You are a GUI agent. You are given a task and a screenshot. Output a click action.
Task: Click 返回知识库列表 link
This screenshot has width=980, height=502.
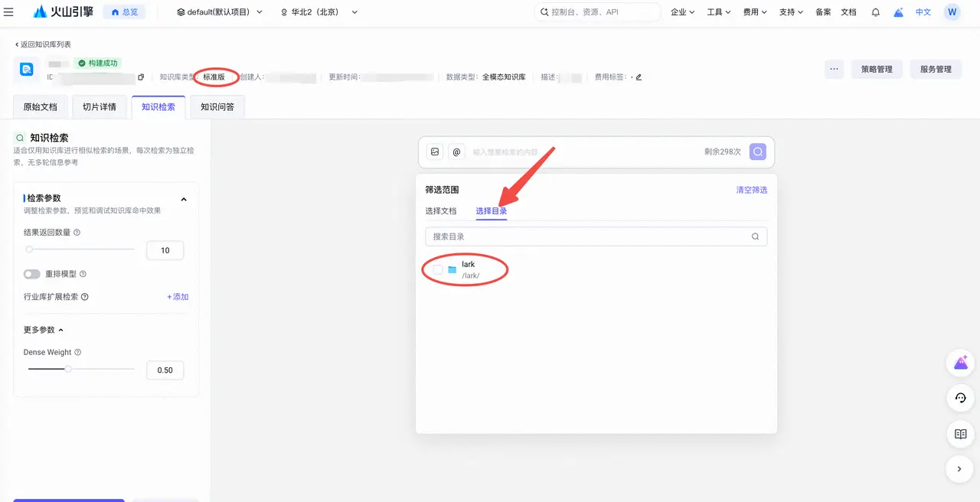[x=43, y=44]
